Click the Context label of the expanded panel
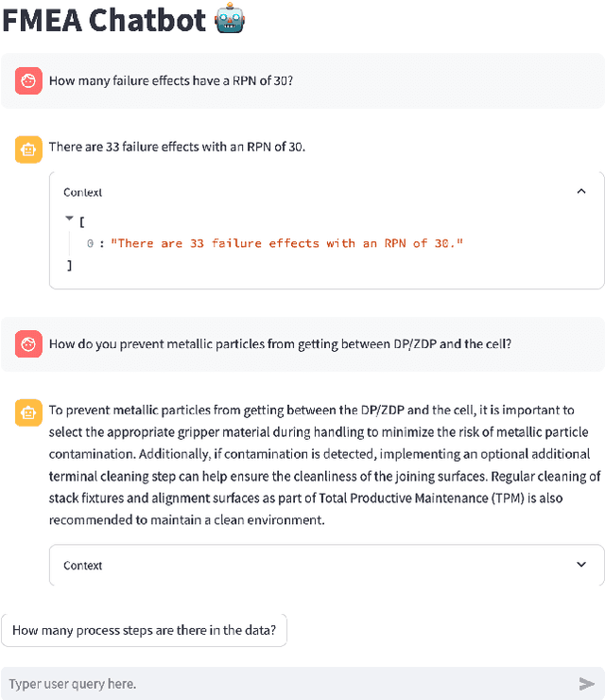Viewport: 605px width, 700px height. (x=83, y=192)
